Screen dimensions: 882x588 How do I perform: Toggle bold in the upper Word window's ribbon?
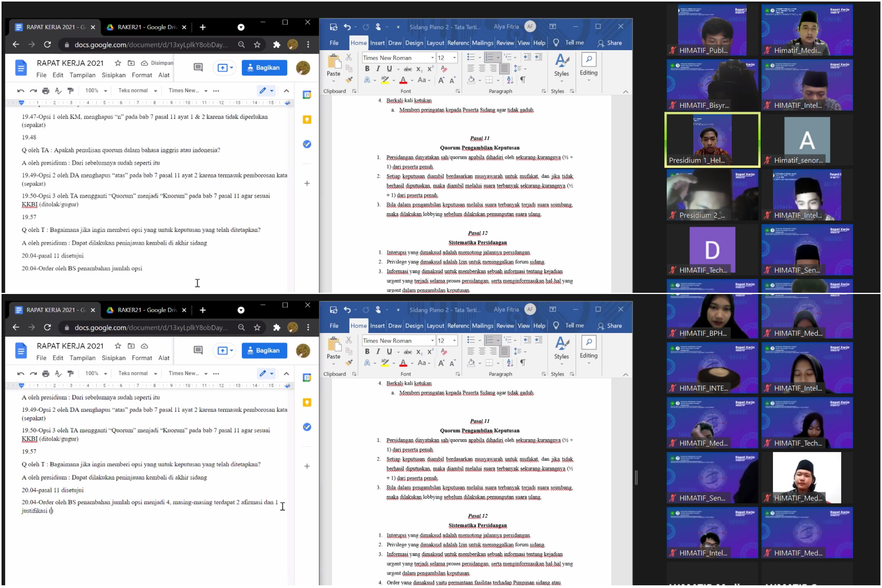[x=367, y=69]
